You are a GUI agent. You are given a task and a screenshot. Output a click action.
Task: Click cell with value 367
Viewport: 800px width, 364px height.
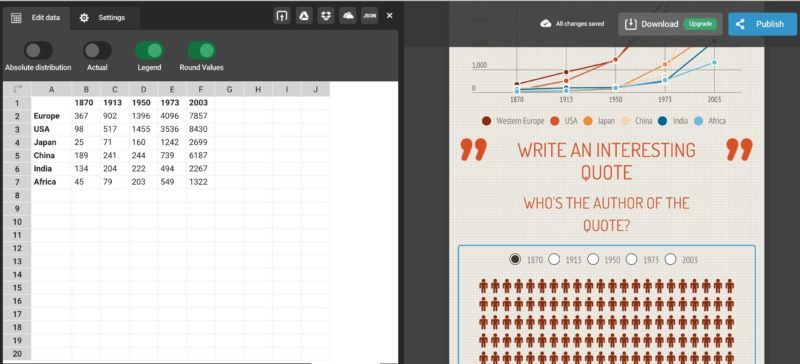click(x=86, y=116)
